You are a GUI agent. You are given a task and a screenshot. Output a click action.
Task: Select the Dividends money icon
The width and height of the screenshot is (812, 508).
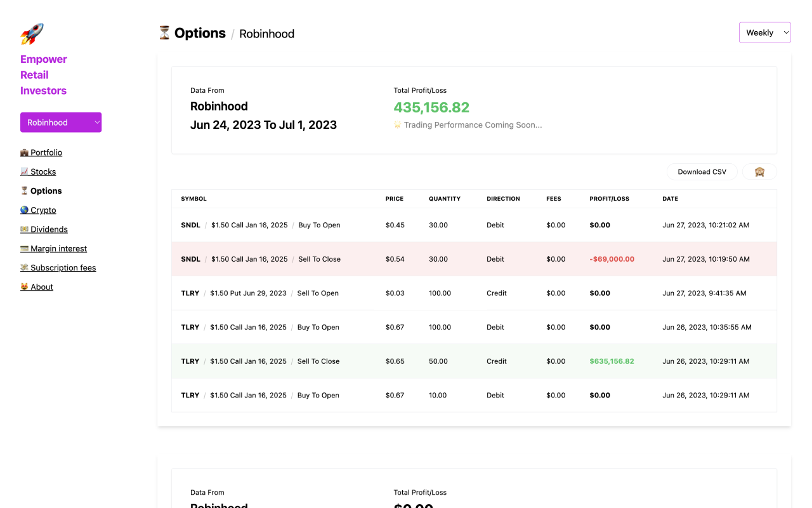coord(24,229)
